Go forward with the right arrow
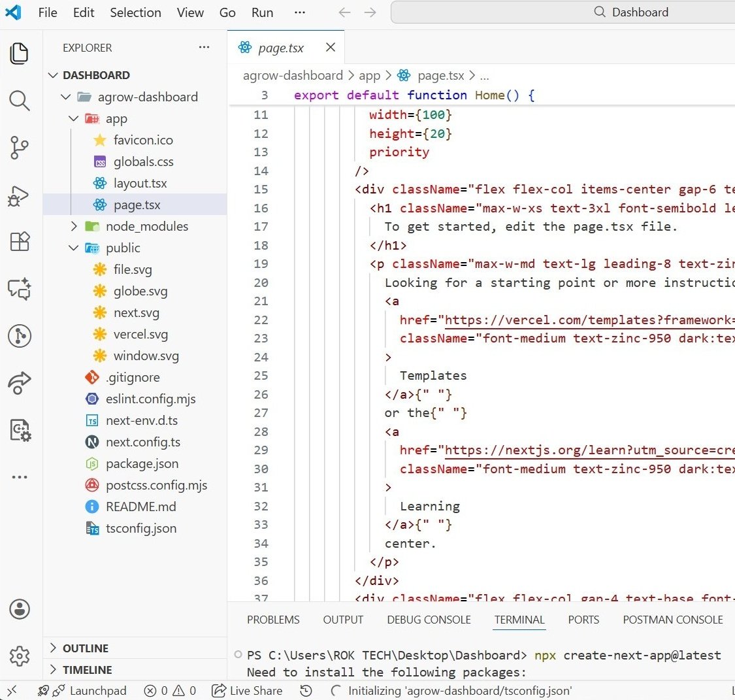 point(370,12)
